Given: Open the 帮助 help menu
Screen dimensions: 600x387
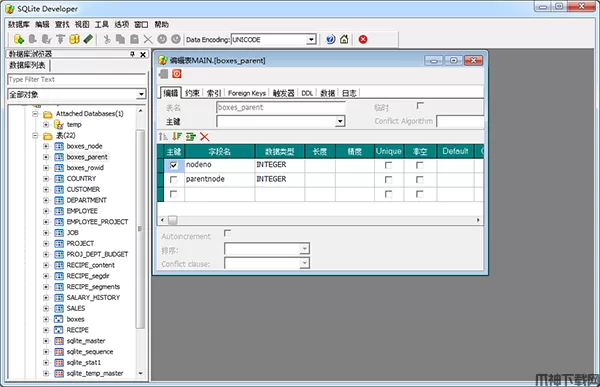Looking at the screenshot, I should tap(161, 24).
